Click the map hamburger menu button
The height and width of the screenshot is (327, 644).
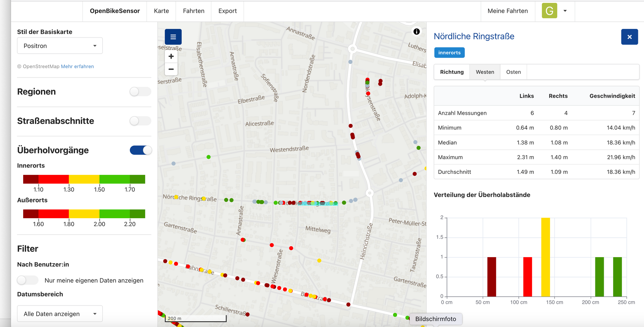tap(173, 37)
